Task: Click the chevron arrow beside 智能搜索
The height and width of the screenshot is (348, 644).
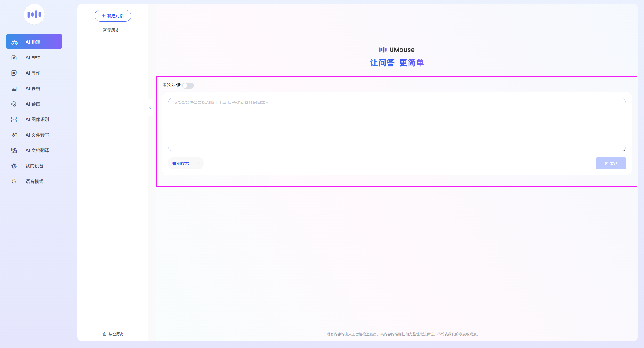Action: pyautogui.click(x=198, y=163)
